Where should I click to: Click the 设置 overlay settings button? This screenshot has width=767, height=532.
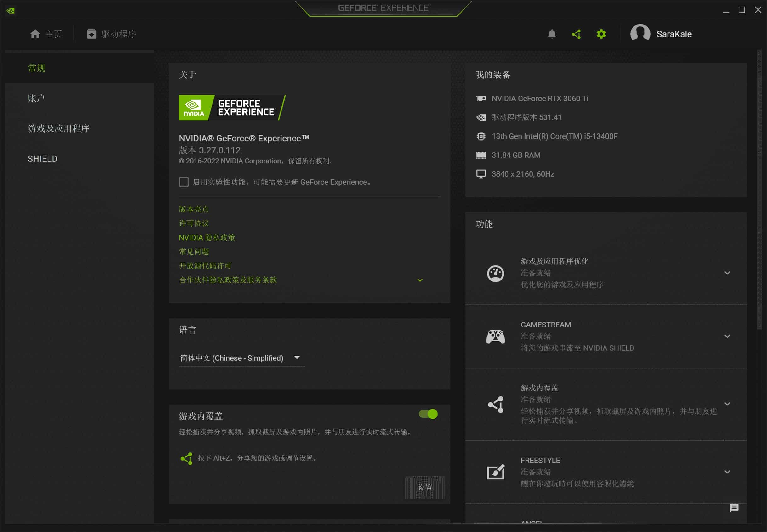(x=425, y=487)
